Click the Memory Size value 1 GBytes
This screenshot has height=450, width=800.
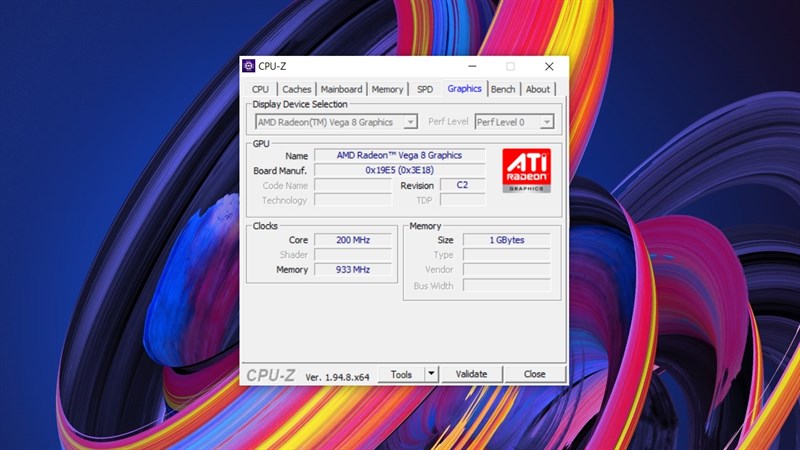click(507, 240)
